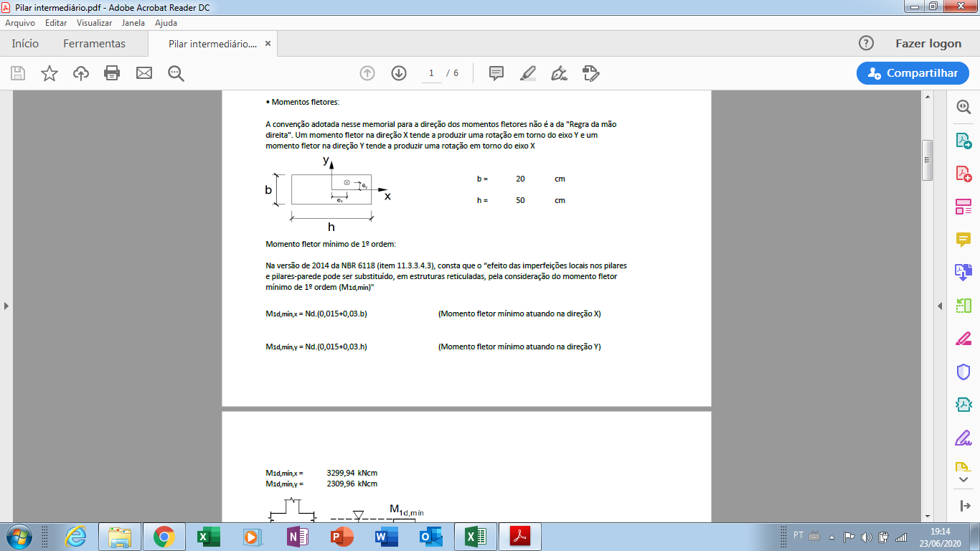Screen dimensions: 980x551
Task: Open Export PDF tool in right sidebar
Action: pos(963,140)
